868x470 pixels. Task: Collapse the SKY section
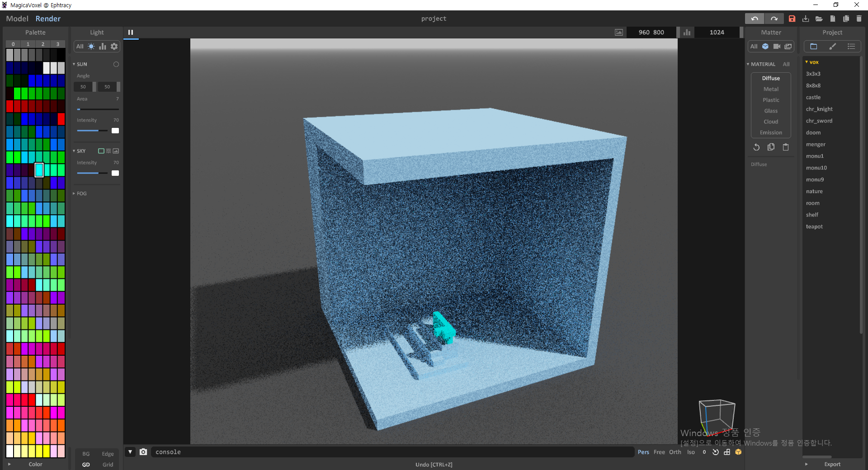[x=74, y=151]
